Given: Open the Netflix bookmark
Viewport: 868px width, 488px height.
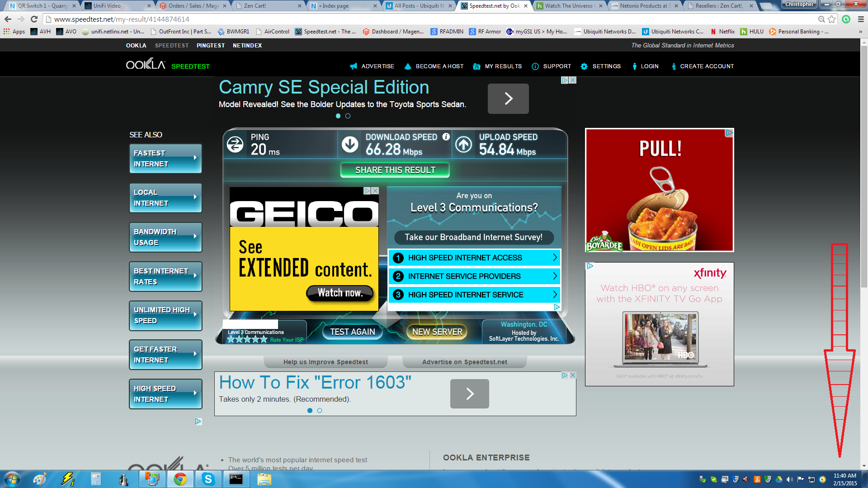Looking at the screenshot, I should pos(722,32).
